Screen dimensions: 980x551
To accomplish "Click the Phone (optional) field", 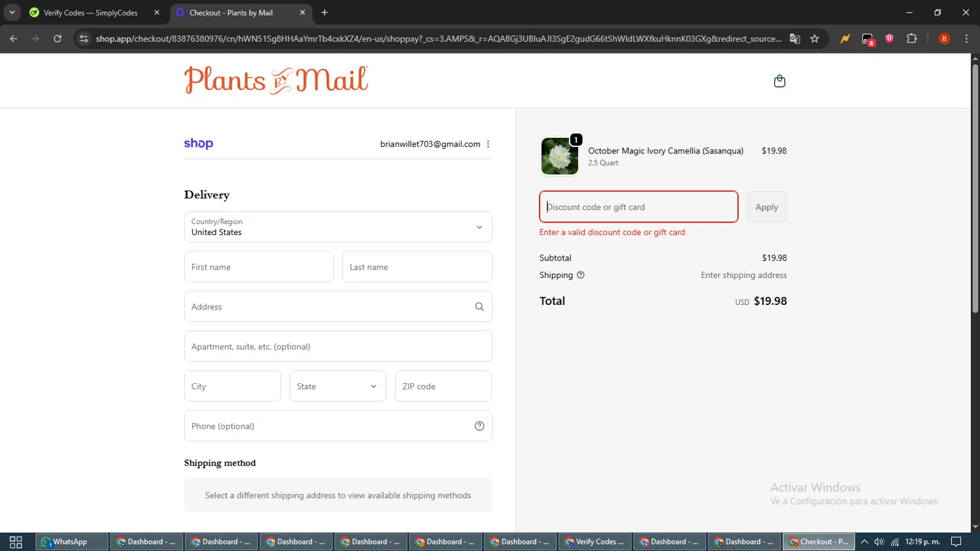I will [338, 426].
